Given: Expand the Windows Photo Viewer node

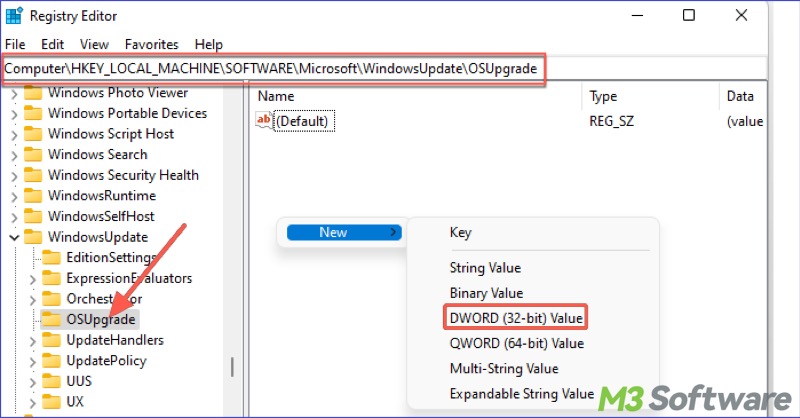Looking at the screenshot, I should 14,94.
